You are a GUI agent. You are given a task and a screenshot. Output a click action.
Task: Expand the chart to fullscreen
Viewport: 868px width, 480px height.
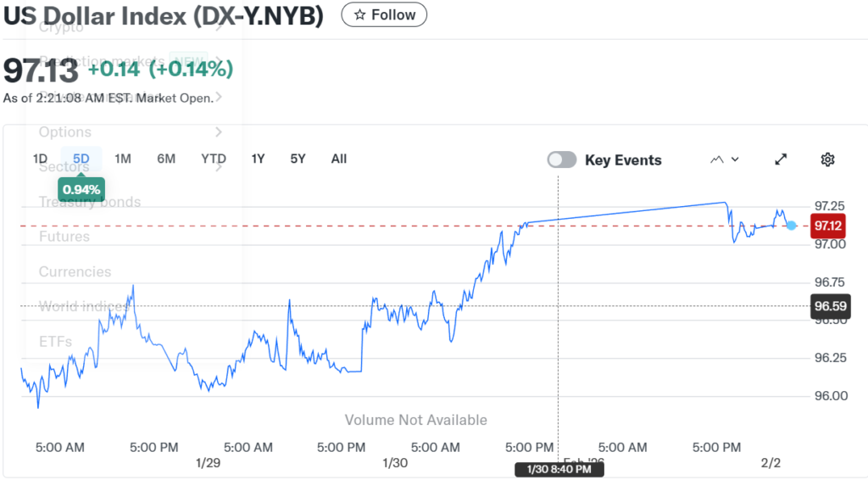pos(781,159)
